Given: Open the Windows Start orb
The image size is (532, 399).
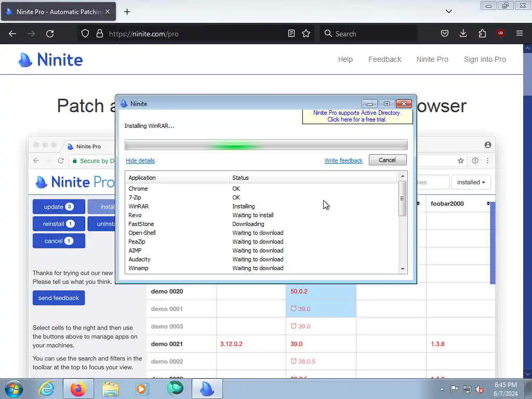Looking at the screenshot, I should click(14, 389).
